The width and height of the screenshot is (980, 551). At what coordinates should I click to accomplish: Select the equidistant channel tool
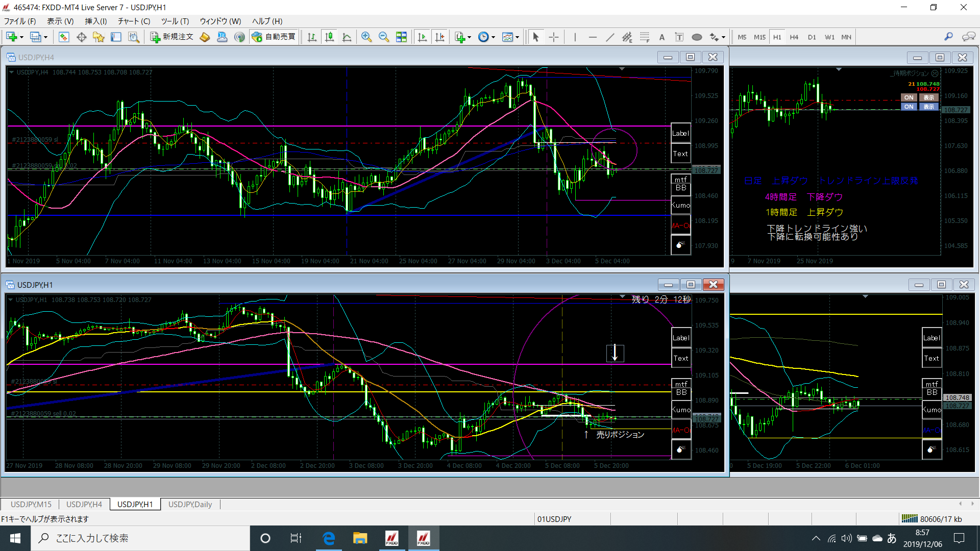pos(627,37)
